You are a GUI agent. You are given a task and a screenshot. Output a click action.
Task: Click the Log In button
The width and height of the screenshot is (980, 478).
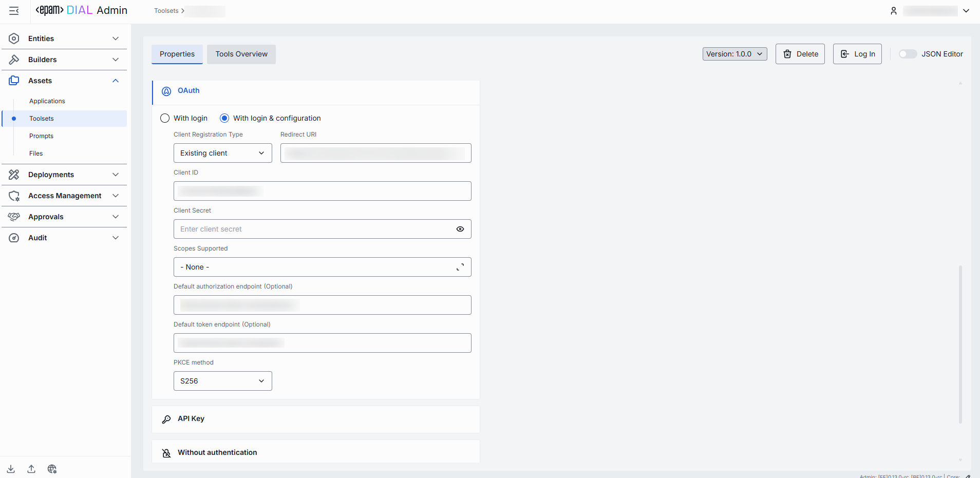point(857,54)
